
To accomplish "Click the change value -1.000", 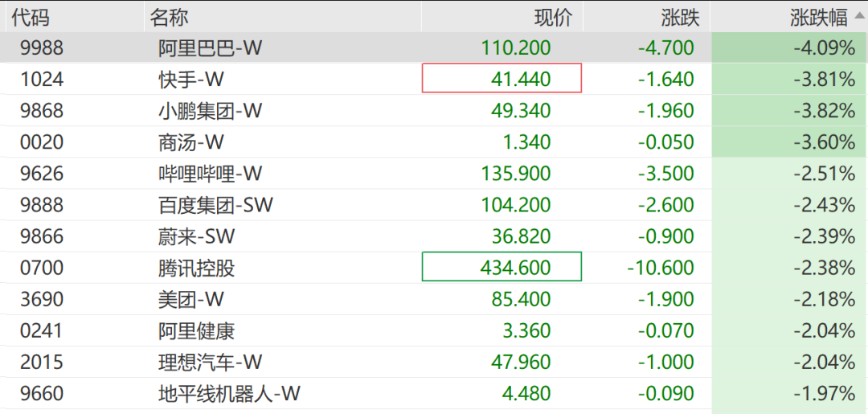I will 666,363.
